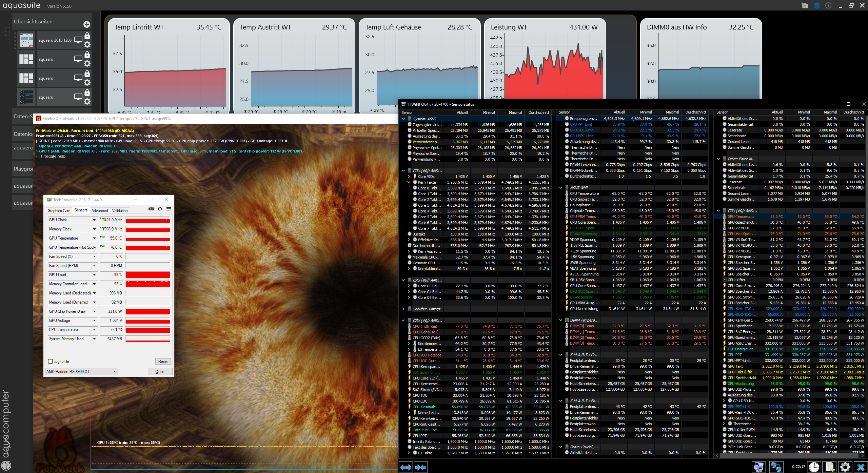Click the Close button in GPU-Z
Screen dimensions: 868x473
[x=160, y=372]
